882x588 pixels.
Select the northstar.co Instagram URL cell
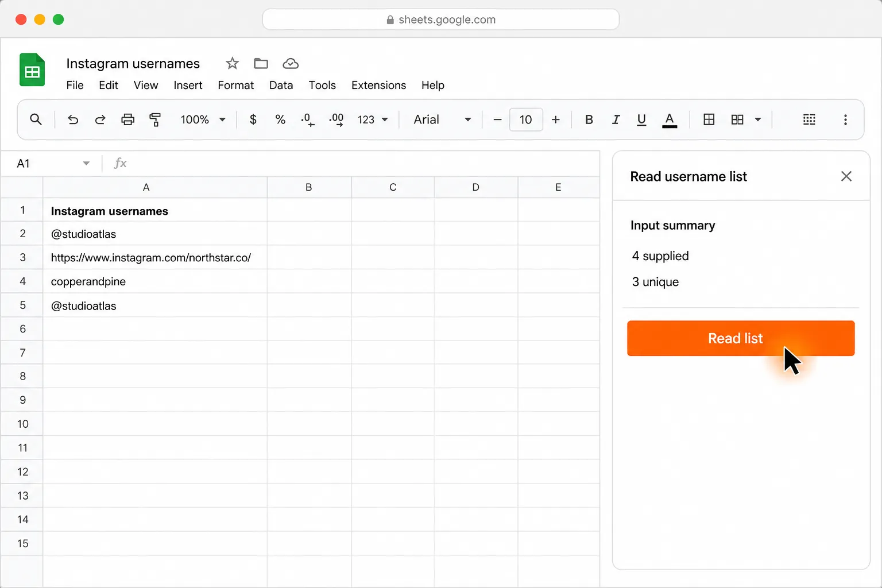click(x=155, y=257)
